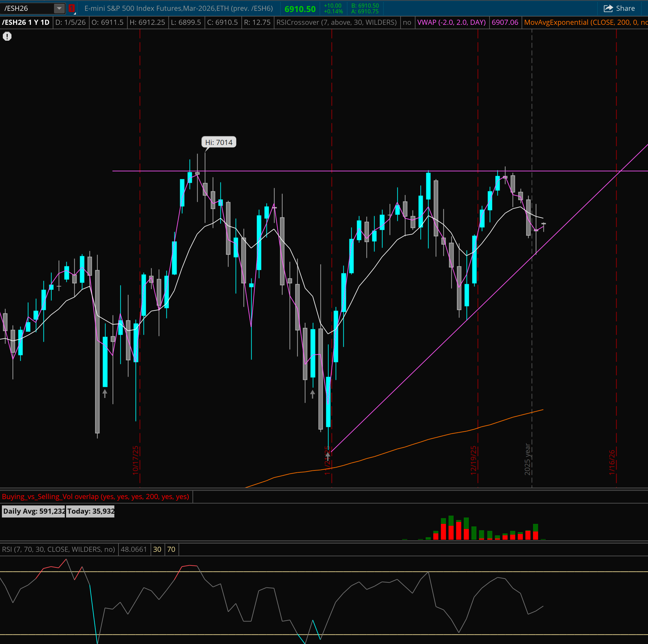Click the Daily Avg: 591,232 label

pyautogui.click(x=34, y=511)
